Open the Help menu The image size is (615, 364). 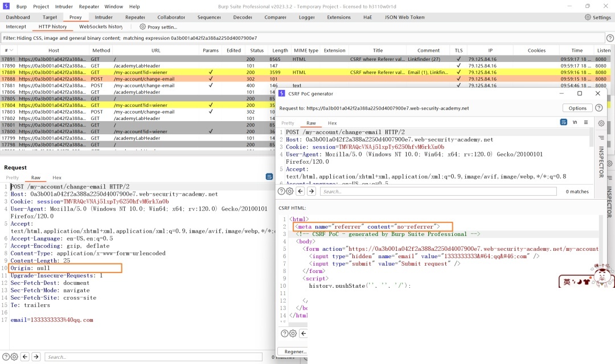(x=134, y=6)
